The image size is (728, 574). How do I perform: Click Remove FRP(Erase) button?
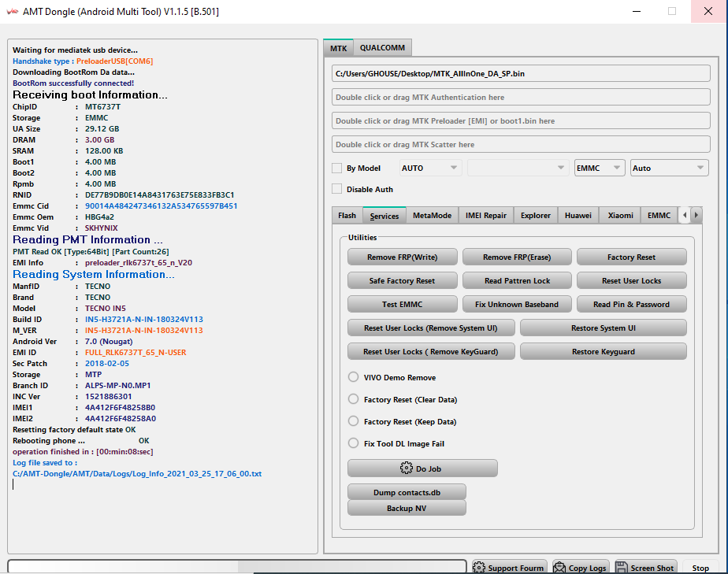[517, 257]
